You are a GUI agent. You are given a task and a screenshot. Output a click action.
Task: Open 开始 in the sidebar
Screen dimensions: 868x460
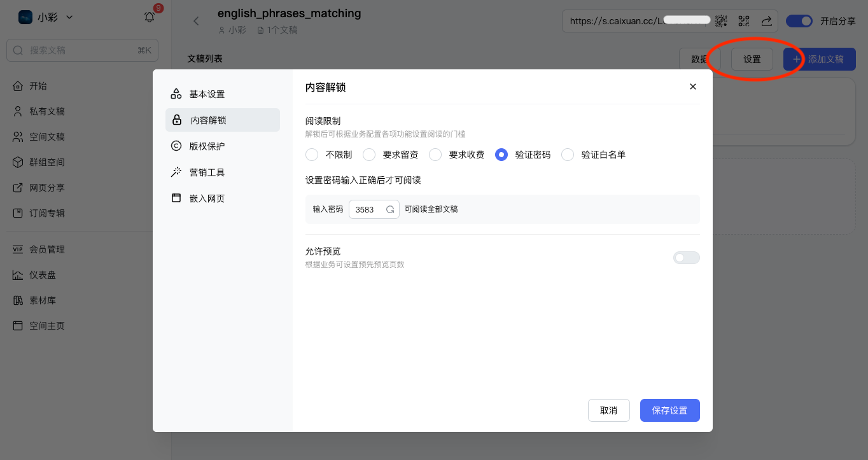[38, 86]
